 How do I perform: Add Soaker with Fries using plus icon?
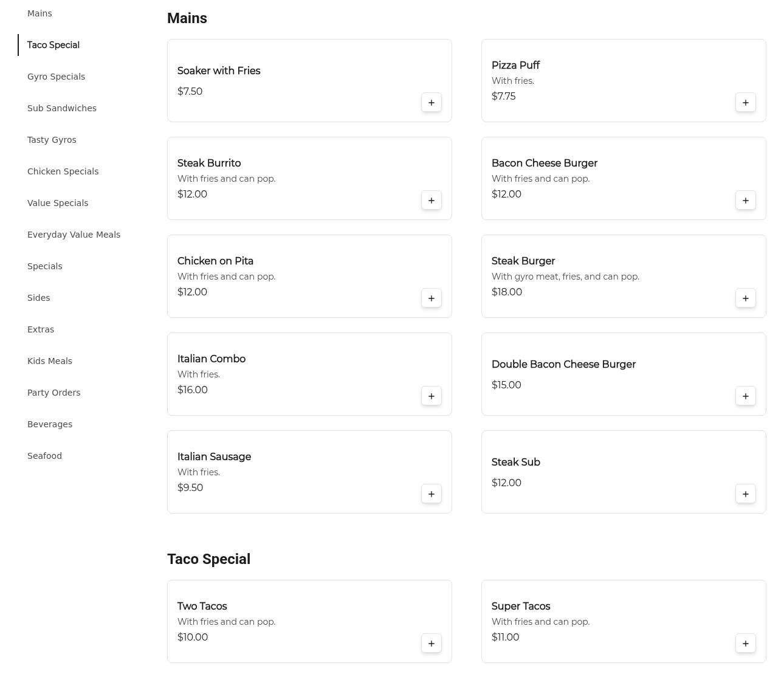click(x=432, y=103)
